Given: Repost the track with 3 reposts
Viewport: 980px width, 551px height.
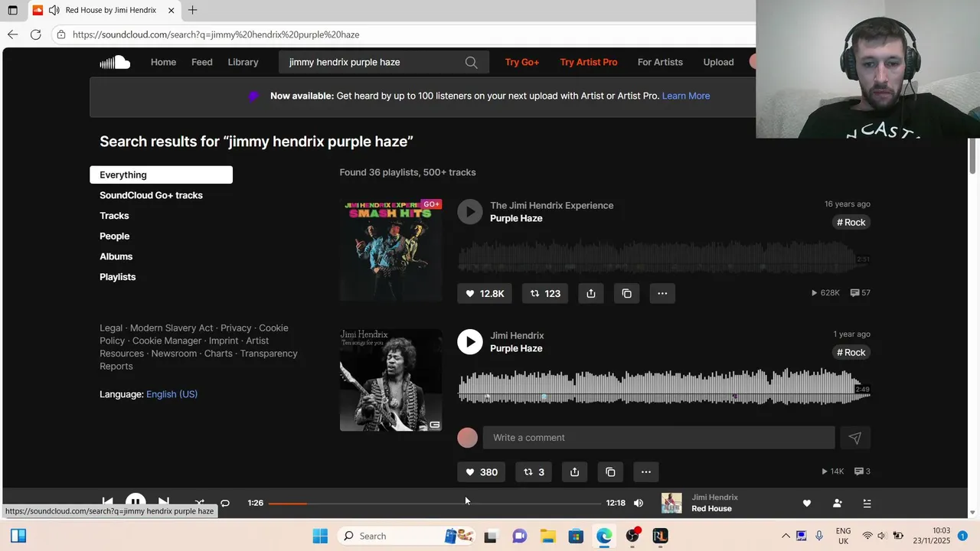Looking at the screenshot, I should point(534,472).
